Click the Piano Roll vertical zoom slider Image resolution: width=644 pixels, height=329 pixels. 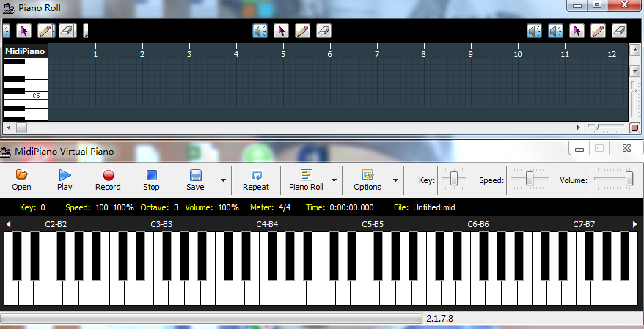point(634,90)
